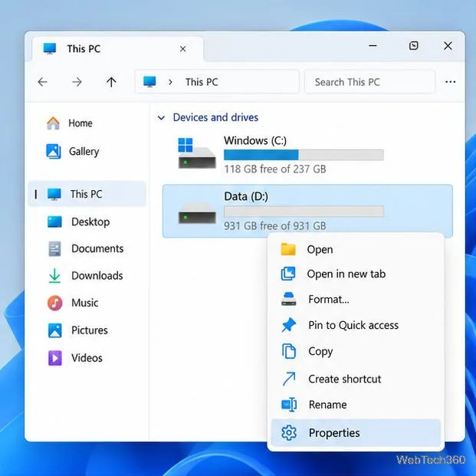
Task: Click the Documents page icon
Action: coord(54,249)
